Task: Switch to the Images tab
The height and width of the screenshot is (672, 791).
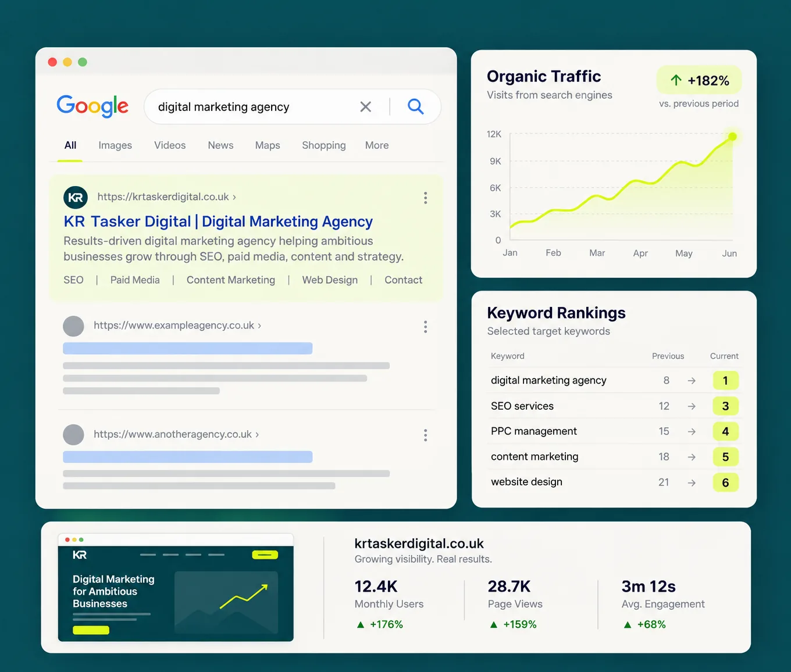Action: (115, 145)
